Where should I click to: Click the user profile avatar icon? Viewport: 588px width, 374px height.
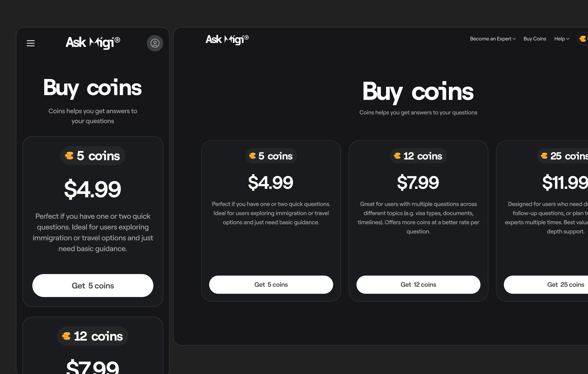[155, 43]
